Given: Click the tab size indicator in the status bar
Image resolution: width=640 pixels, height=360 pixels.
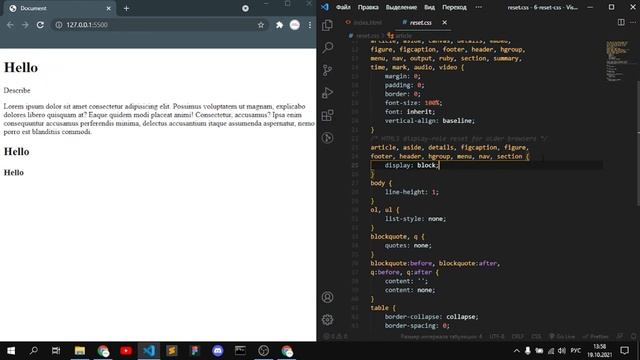Looking at the screenshot, I should coord(441,337).
